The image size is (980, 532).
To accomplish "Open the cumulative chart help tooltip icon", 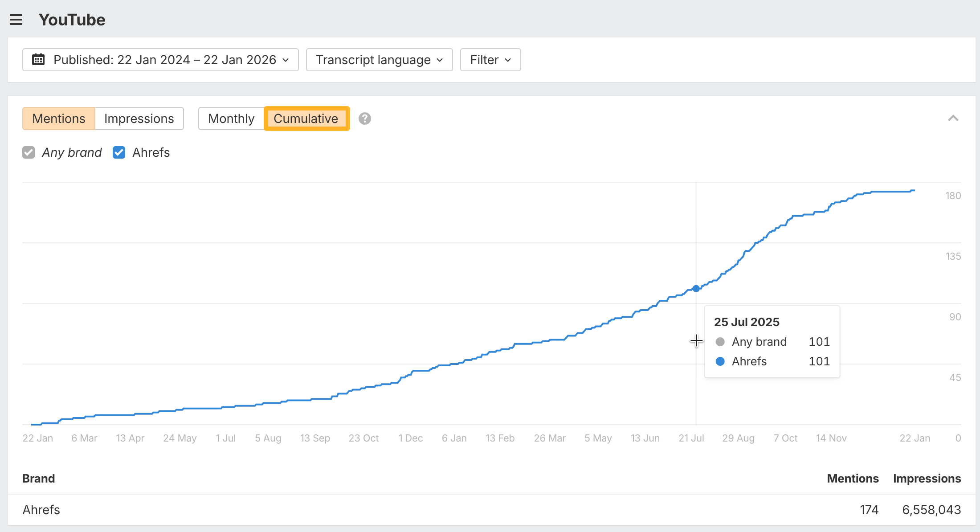I will point(365,119).
